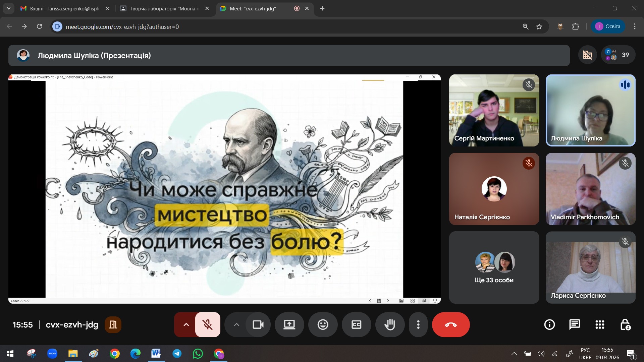Open the emoji reactions button
Screen dimensions: 644x362
pos(323,324)
